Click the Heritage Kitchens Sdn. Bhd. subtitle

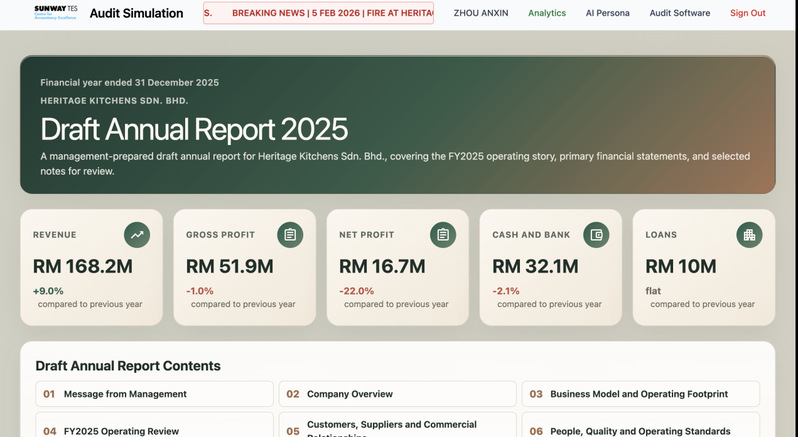pos(115,101)
